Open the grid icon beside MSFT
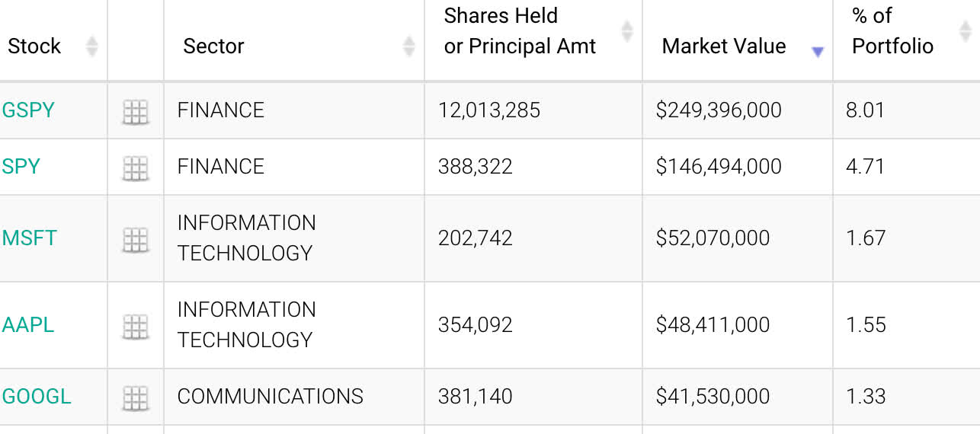This screenshot has height=434, width=980. click(x=135, y=240)
